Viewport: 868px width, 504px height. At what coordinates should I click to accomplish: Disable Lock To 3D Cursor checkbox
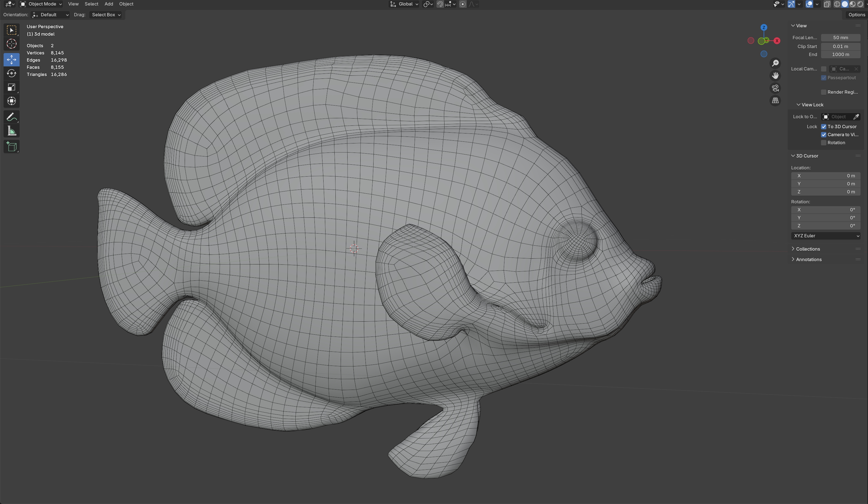pos(824,127)
